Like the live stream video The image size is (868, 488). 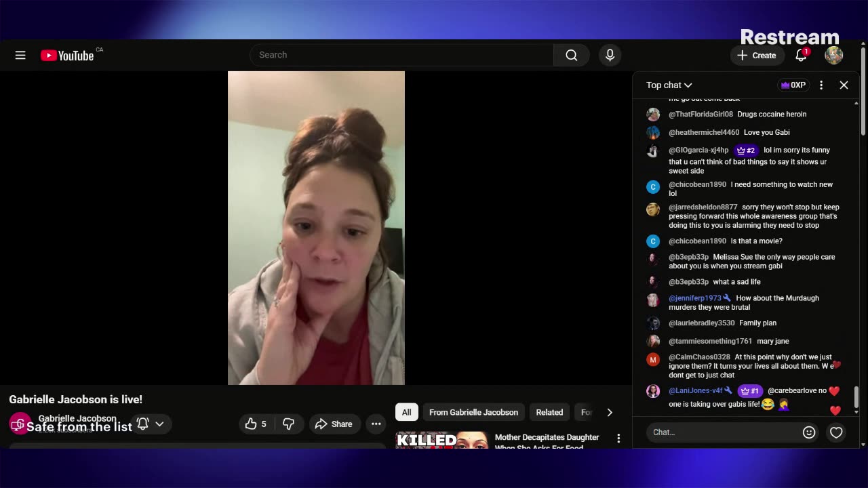point(256,424)
